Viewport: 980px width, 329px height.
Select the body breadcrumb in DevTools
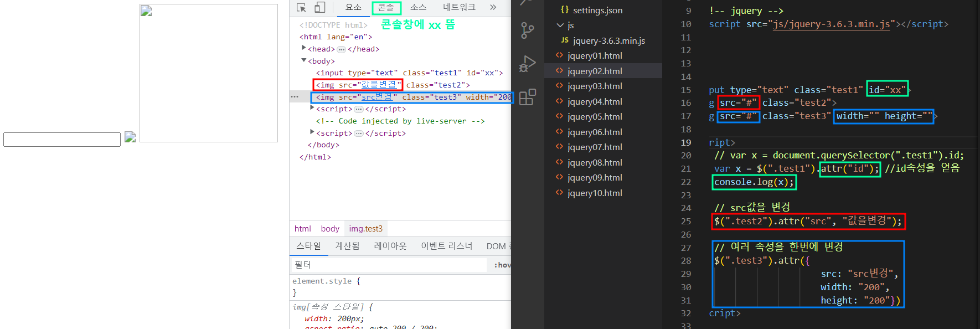click(330, 229)
